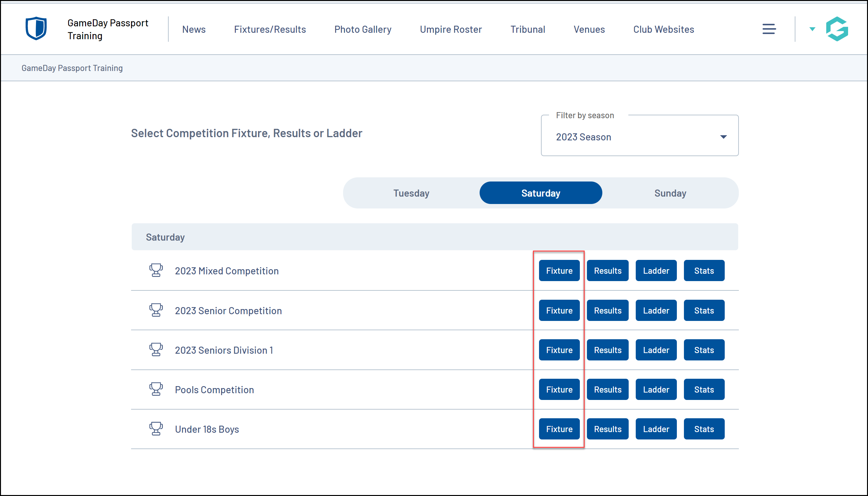This screenshot has height=496, width=868.
Task: Click the teal GameDay G logo
Action: (837, 29)
